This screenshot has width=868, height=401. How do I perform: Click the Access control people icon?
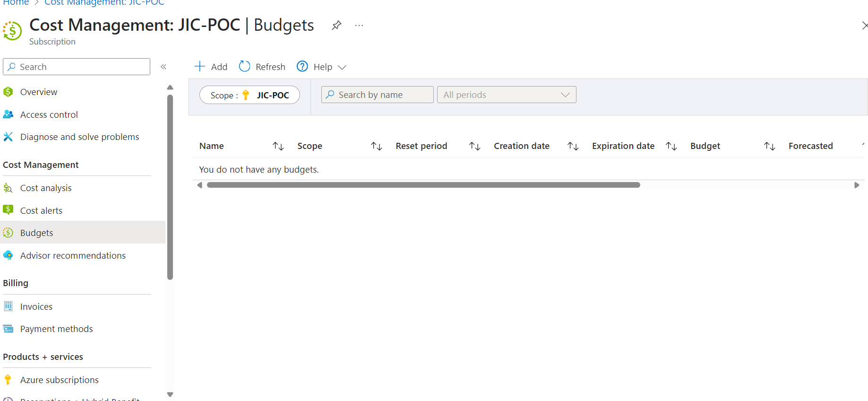(x=8, y=114)
